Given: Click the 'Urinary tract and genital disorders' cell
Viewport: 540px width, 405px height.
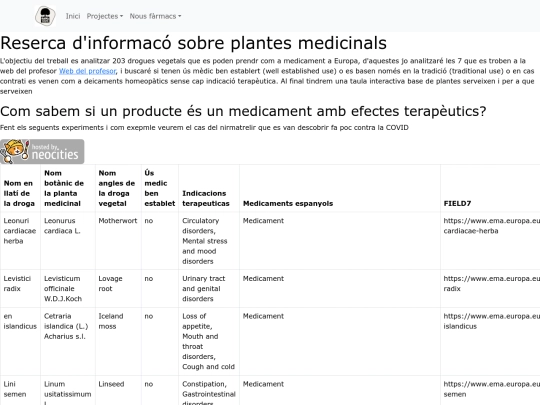Looking at the screenshot, I should tap(209, 289).
